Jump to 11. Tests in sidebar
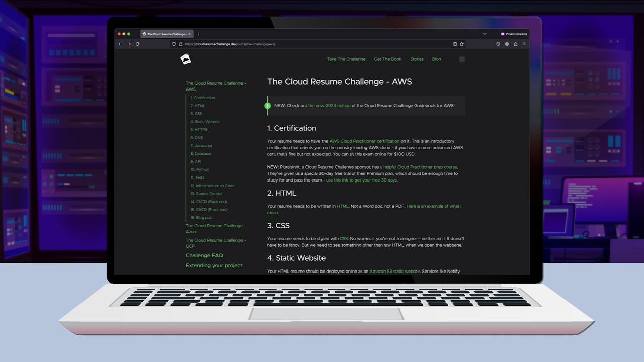This screenshot has height=362, width=644. 197,177
